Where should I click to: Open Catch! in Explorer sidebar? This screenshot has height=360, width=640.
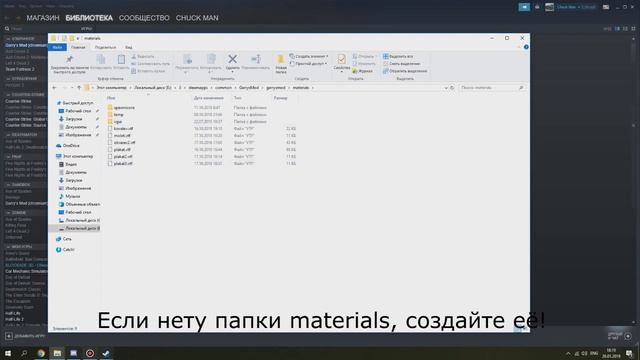point(65,249)
